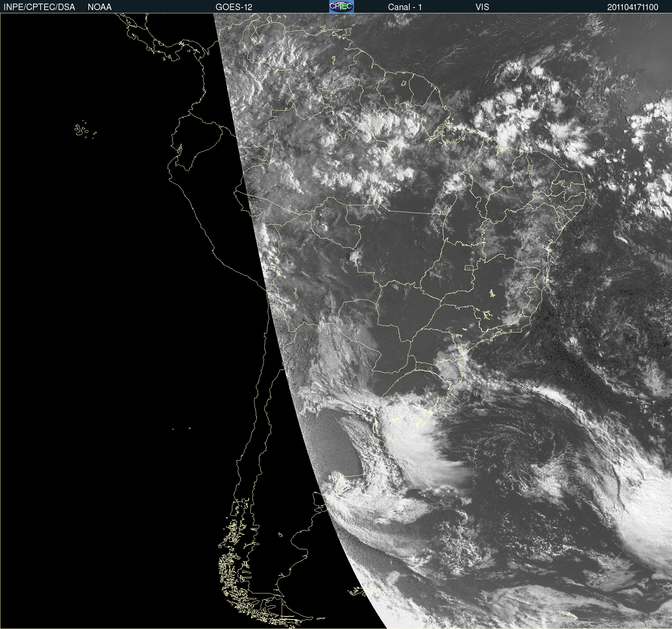Click the CPTEC logo in header
Viewport: 672px width, 629px height.
(x=341, y=6)
